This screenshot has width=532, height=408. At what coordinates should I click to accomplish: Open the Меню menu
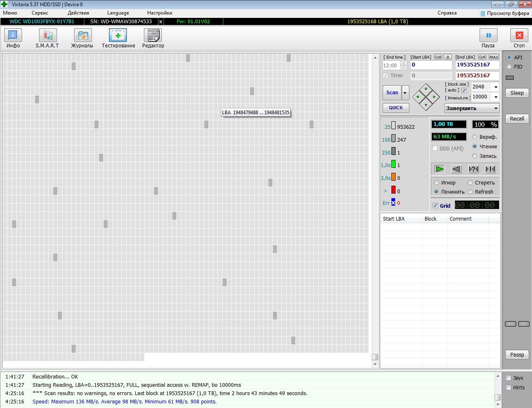pyautogui.click(x=10, y=13)
